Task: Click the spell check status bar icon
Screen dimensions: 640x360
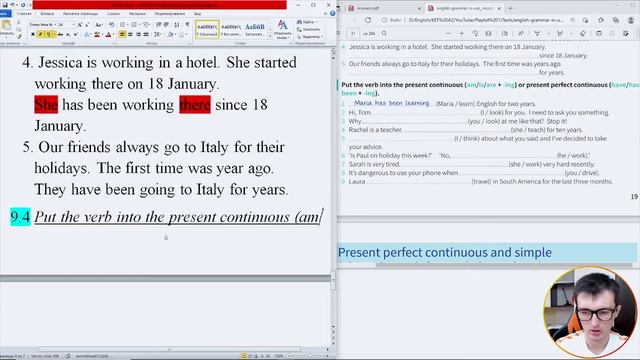Action: click(x=68, y=356)
